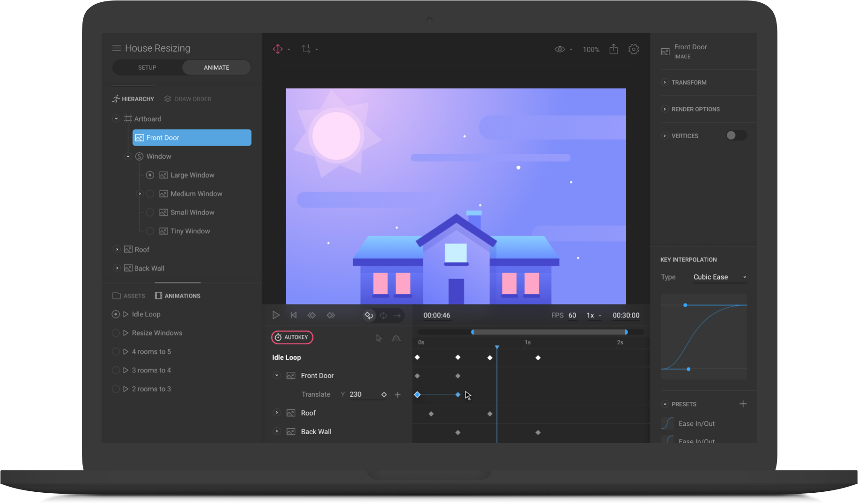
Task: Click the FPS value 60 field
Action: (x=572, y=316)
